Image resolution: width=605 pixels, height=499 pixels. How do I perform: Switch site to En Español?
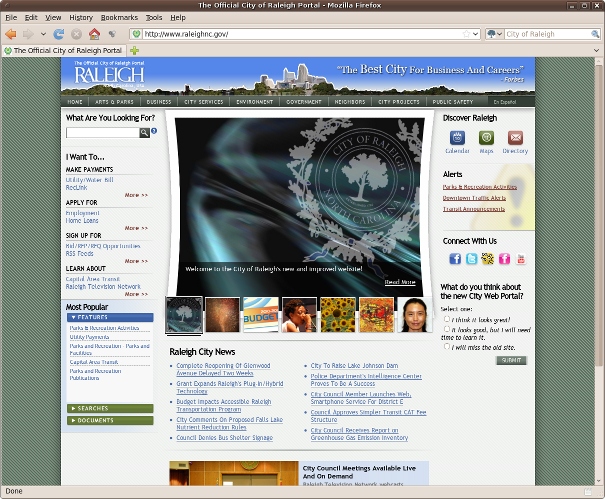[505, 102]
